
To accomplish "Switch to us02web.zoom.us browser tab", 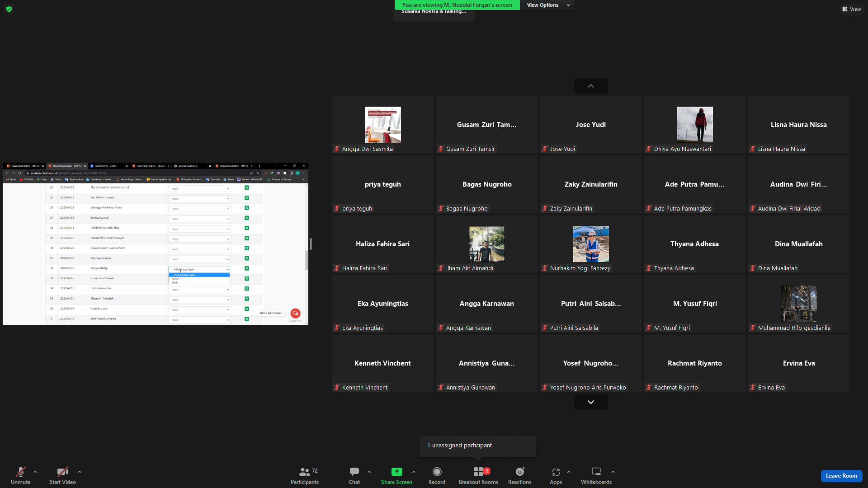I will click(192, 166).
